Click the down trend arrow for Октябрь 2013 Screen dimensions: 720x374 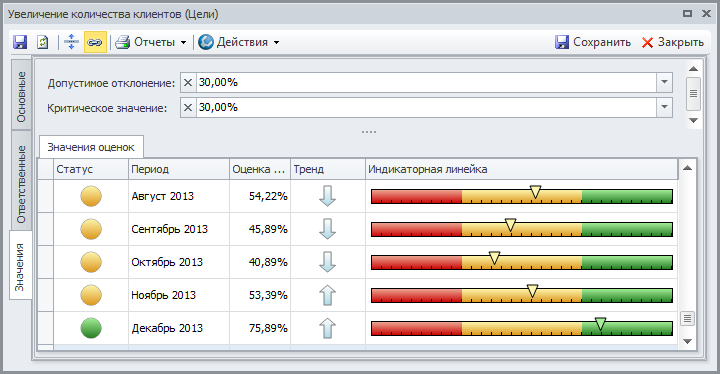327,262
